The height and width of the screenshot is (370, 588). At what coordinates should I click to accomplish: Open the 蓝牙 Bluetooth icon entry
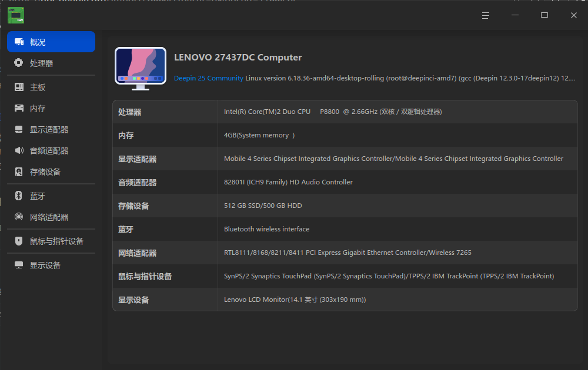(x=18, y=196)
